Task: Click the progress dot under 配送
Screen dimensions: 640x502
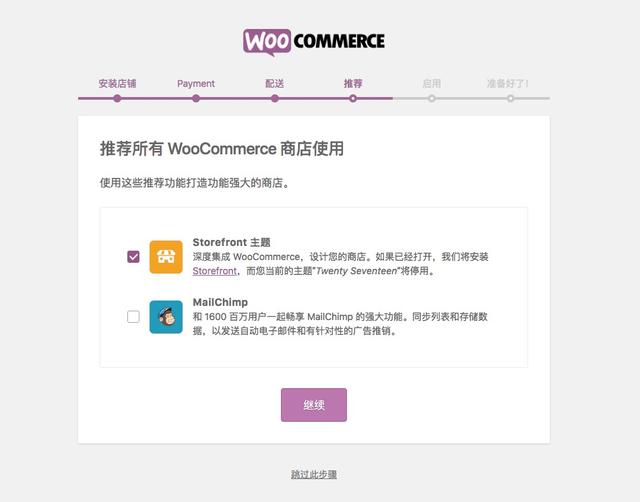Action: coord(275,98)
